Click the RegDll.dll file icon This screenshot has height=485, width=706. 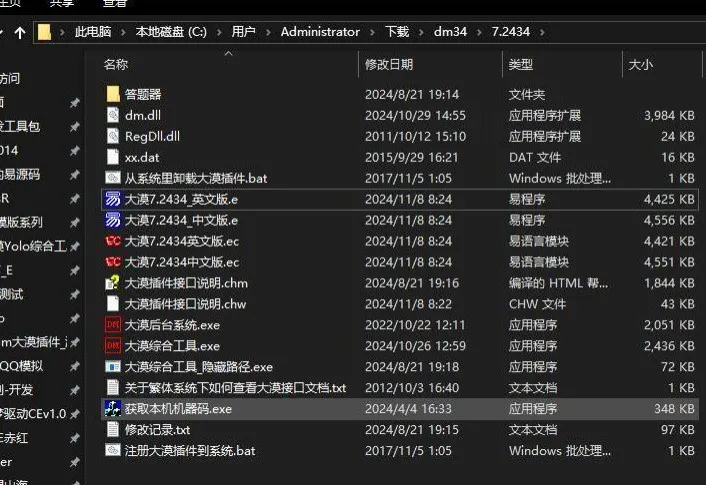tap(113, 136)
